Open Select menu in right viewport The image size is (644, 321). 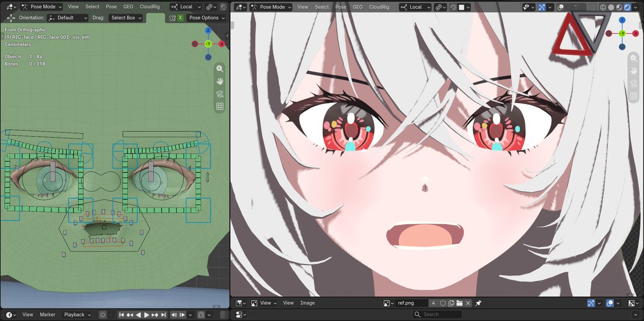click(322, 7)
